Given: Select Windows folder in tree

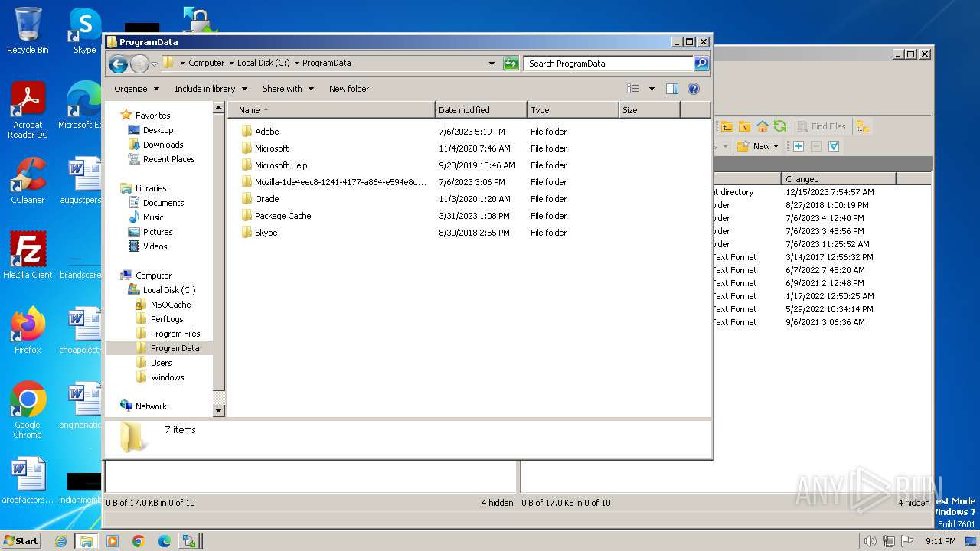Looking at the screenshot, I should click(x=167, y=377).
